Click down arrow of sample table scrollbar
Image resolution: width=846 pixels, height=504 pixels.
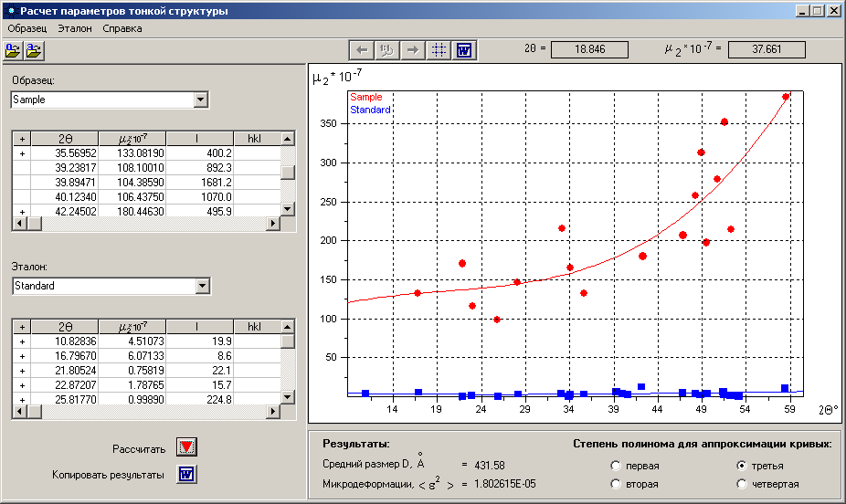click(288, 208)
